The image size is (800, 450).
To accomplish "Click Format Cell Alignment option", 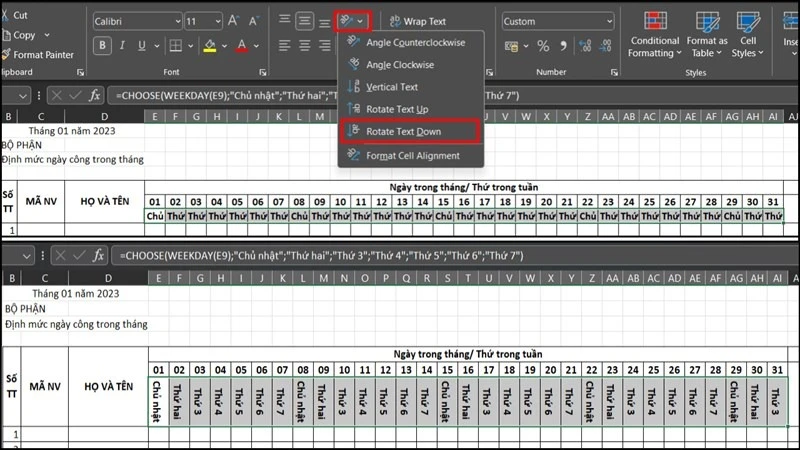I will [411, 155].
